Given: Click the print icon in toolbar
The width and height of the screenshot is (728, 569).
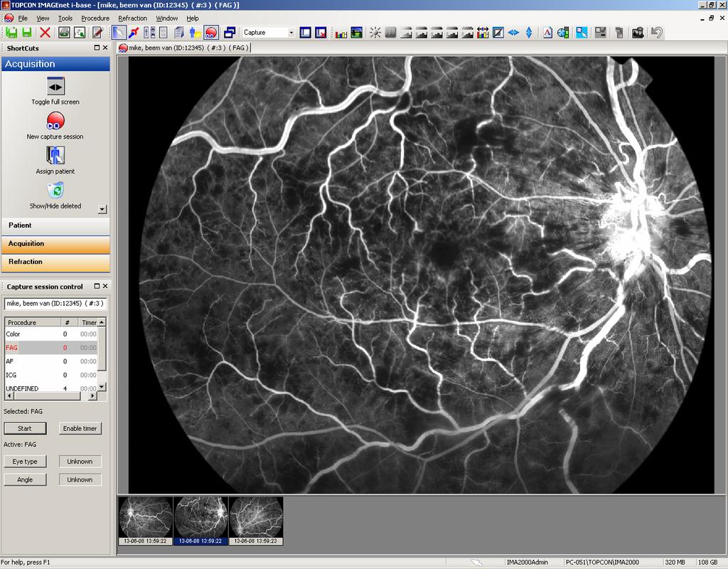Looking at the screenshot, I should coord(64,33).
